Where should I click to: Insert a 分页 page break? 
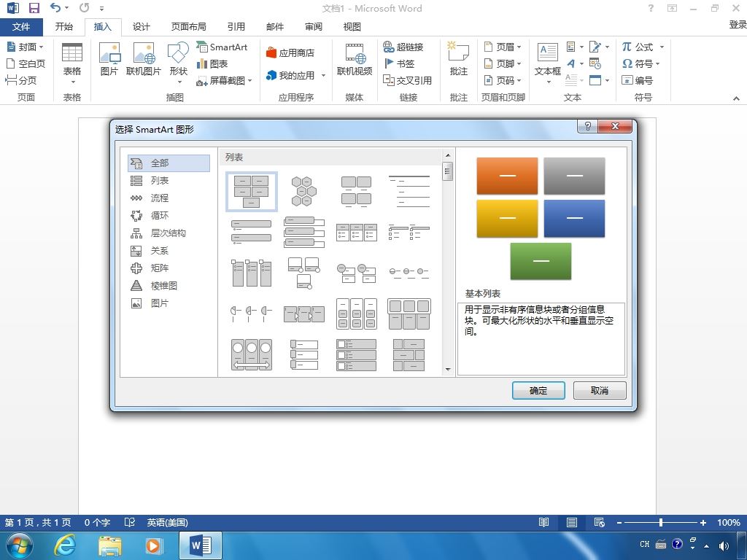coord(21,80)
